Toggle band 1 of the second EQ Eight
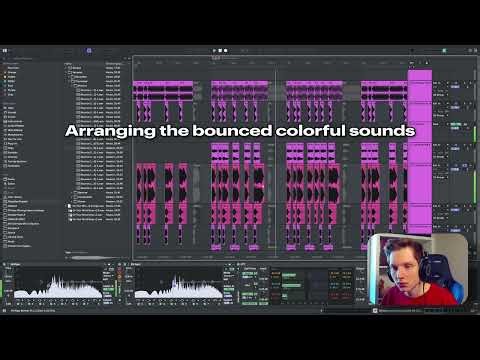480x360 pixels. (139, 304)
